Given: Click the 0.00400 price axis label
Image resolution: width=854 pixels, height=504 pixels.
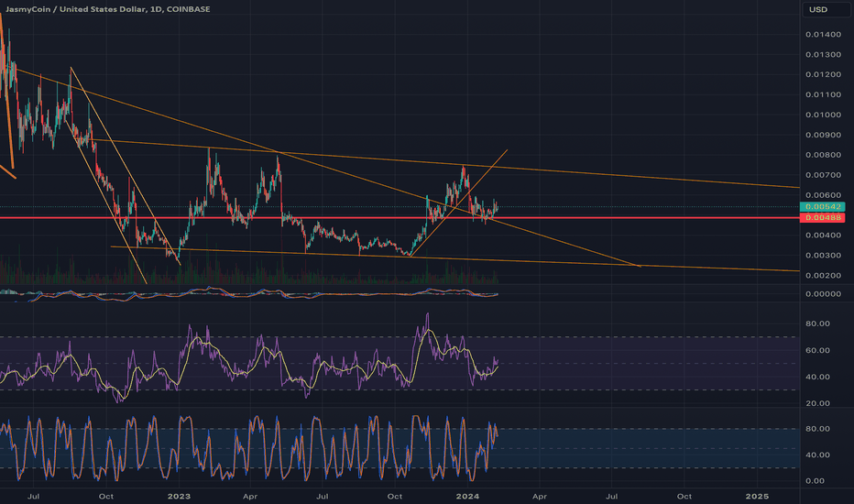Looking at the screenshot, I should pos(823,236).
